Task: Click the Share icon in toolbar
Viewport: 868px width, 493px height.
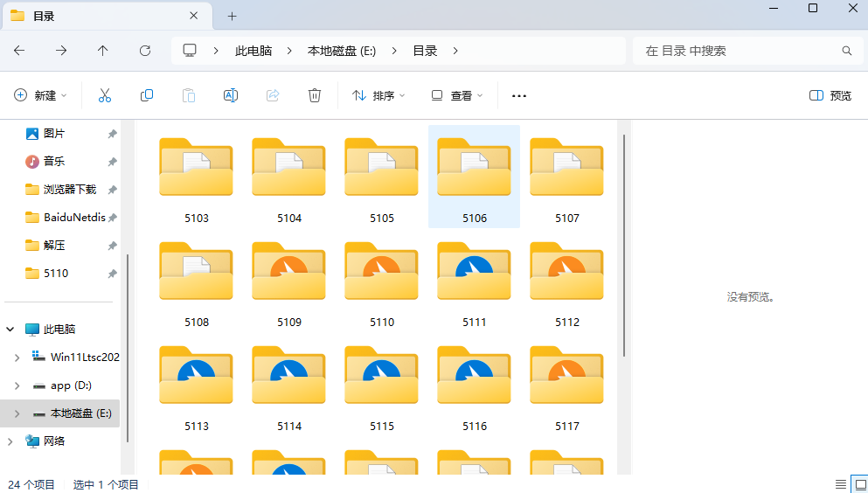Action: pos(273,96)
